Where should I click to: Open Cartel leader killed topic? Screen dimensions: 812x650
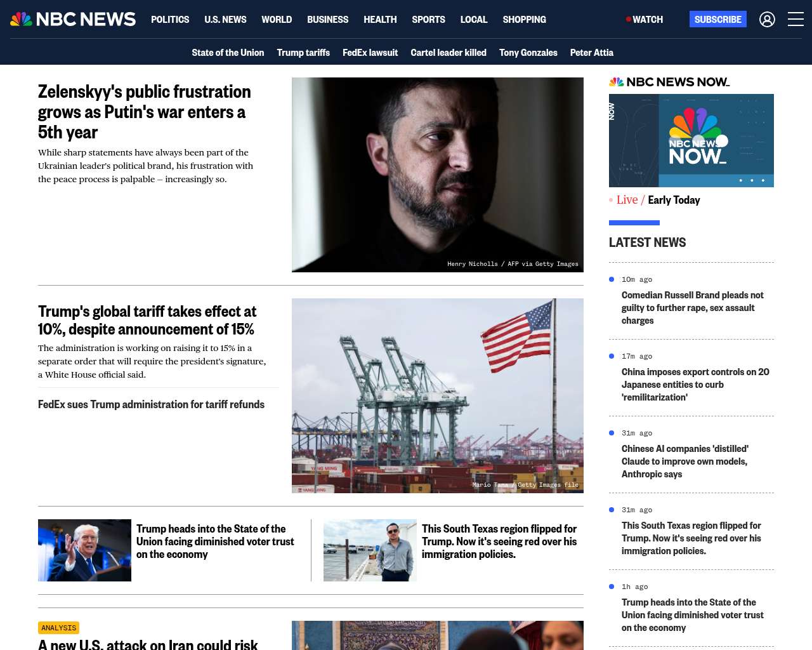point(449,53)
